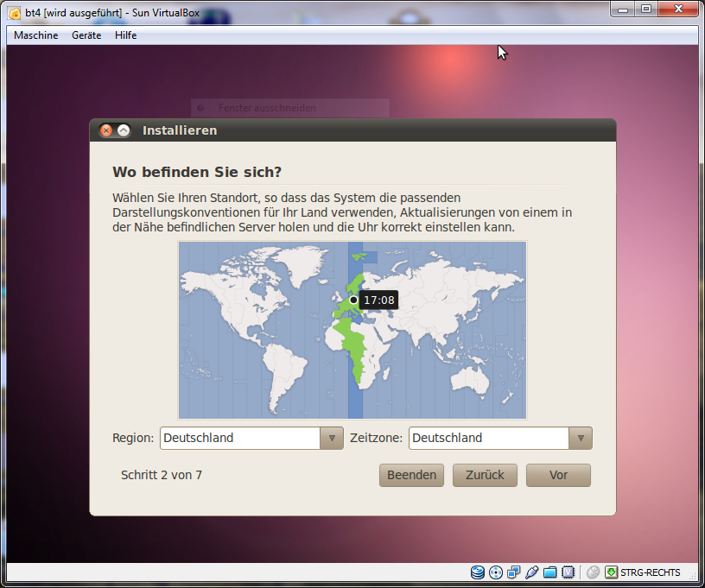Click the CD/DVD drive status icon
The width and height of the screenshot is (705, 588).
pyautogui.click(x=496, y=572)
